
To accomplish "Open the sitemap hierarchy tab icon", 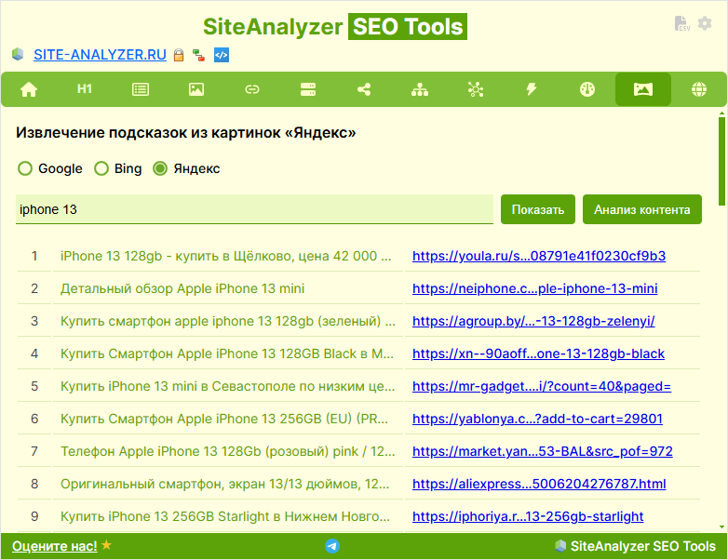I will (420, 89).
